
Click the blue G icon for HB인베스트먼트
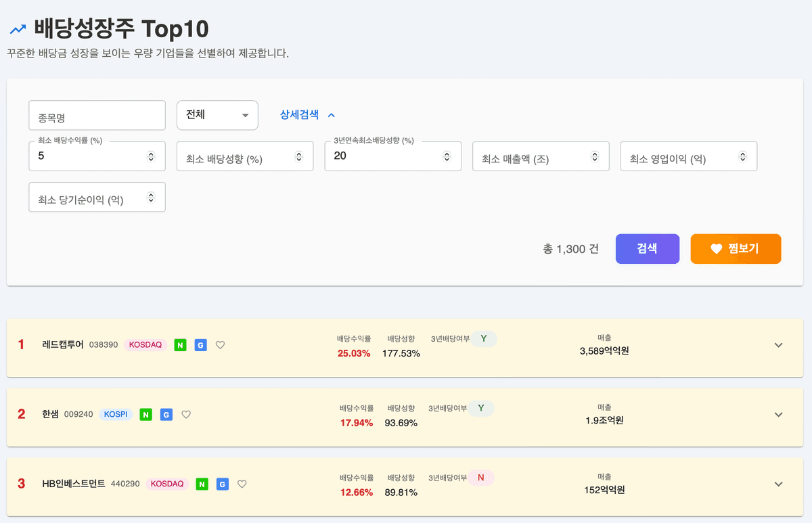[x=222, y=484]
